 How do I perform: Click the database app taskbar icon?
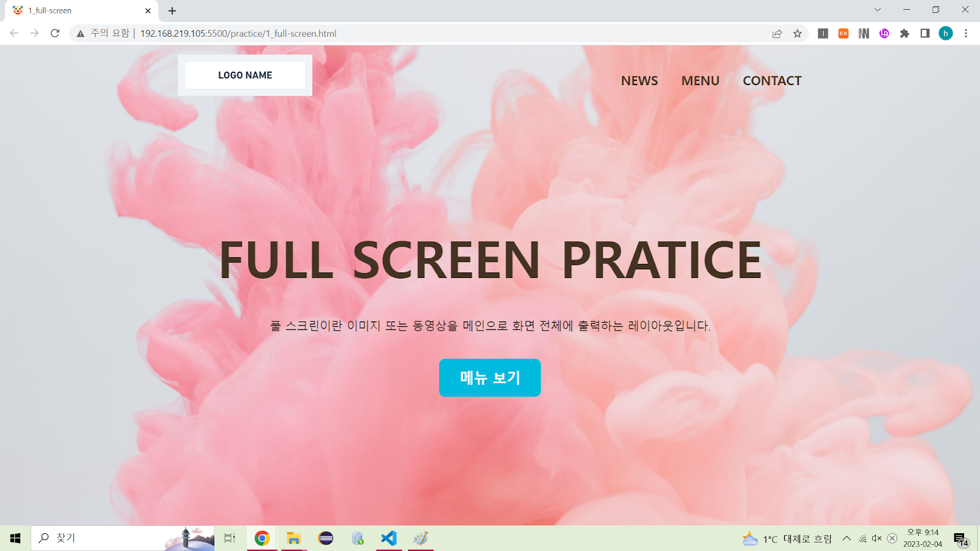click(358, 538)
